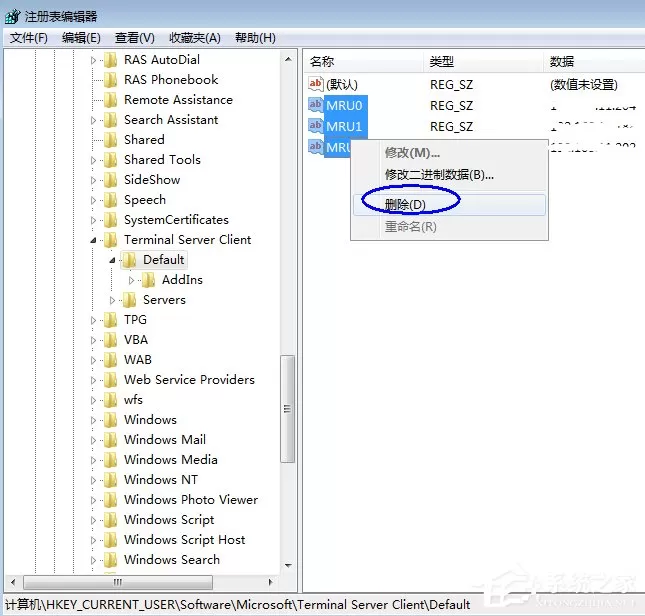Click the tree vertical scrollbar thumb

tap(288, 409)
